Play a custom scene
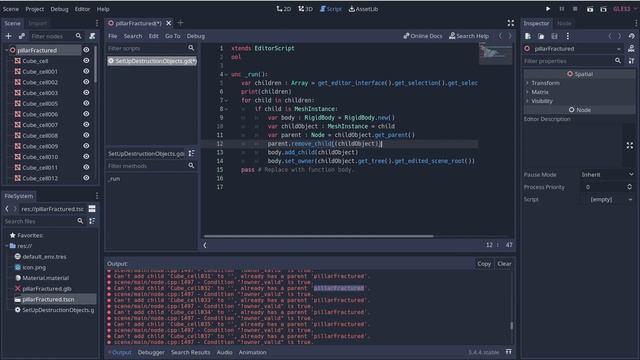 pos(603,9)
